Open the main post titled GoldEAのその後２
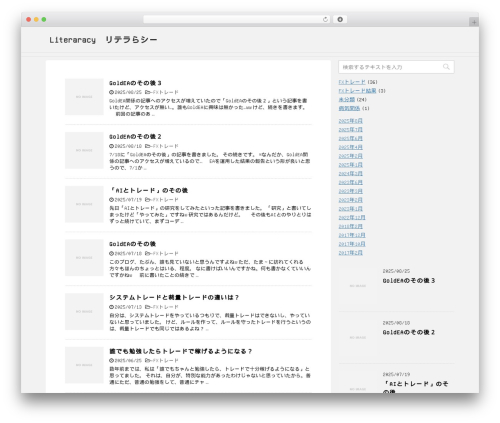 pyautogui.click(x=135, y=137)
